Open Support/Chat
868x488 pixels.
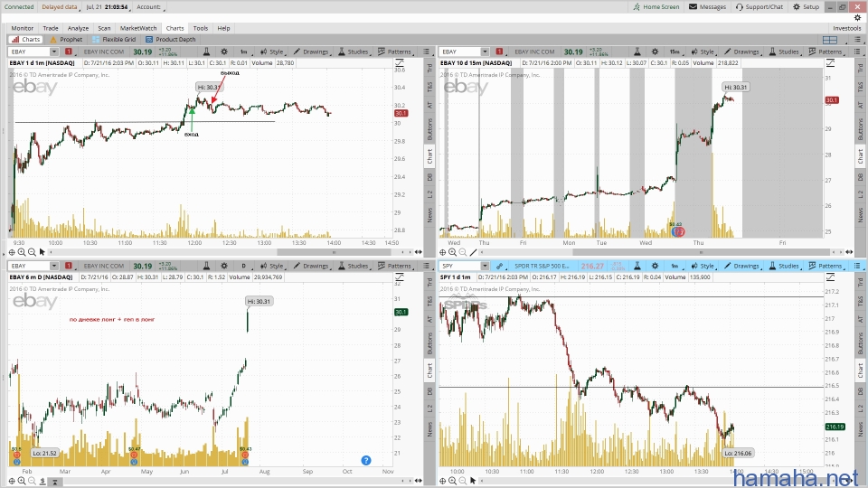coord(759,6)
